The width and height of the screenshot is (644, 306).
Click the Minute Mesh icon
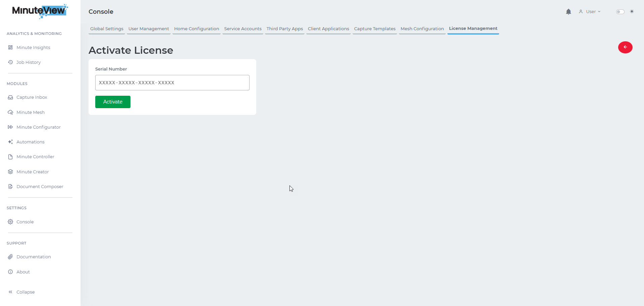[10, 113]
